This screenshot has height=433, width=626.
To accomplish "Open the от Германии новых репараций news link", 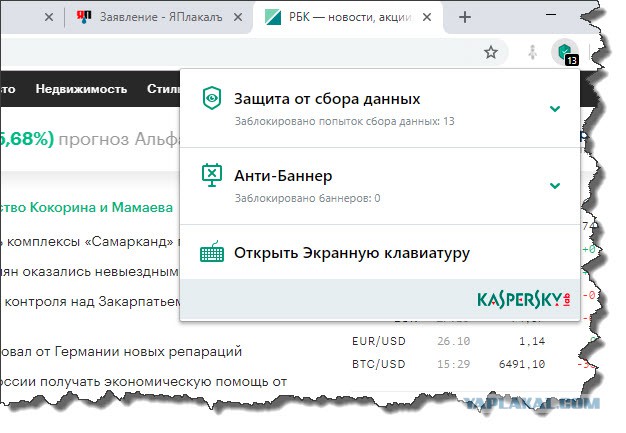I will click(x=121, y=352).
